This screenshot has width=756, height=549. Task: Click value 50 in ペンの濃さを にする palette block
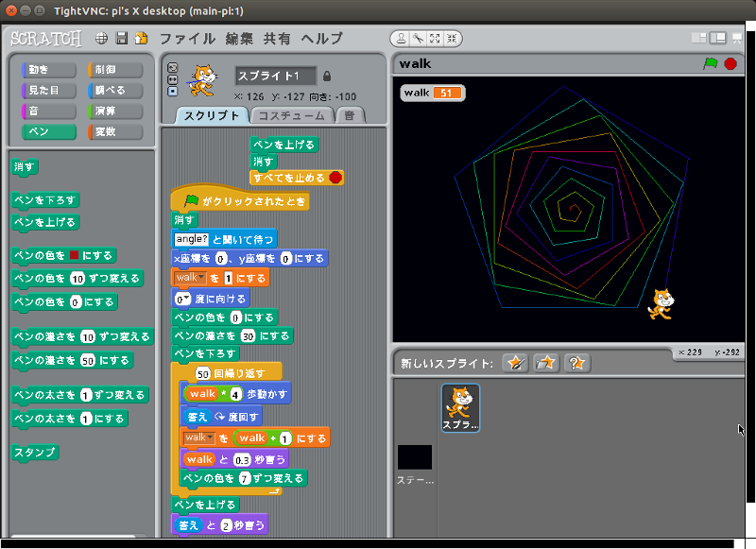tap(88, 361)
